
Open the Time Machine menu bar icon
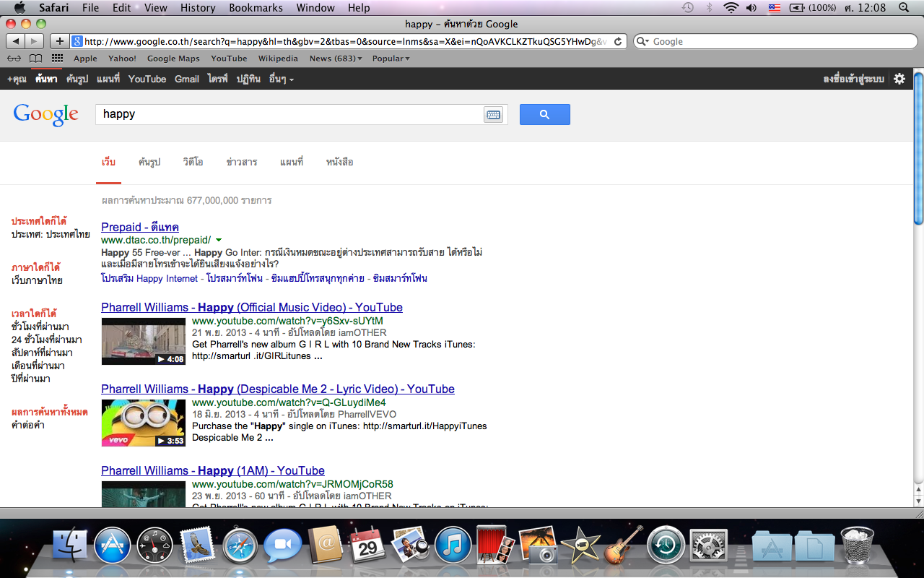688,8
